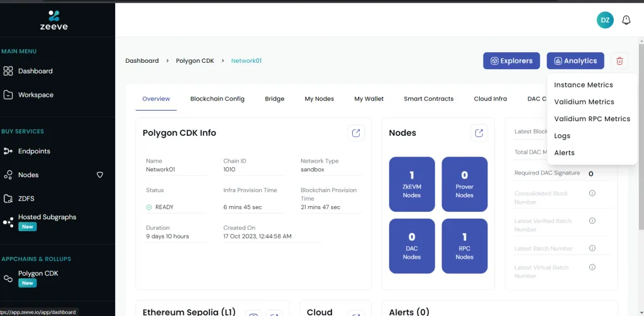
Task: Open the Smart Contracts tab
Action: pyautogui.click(x=428, y=99)
